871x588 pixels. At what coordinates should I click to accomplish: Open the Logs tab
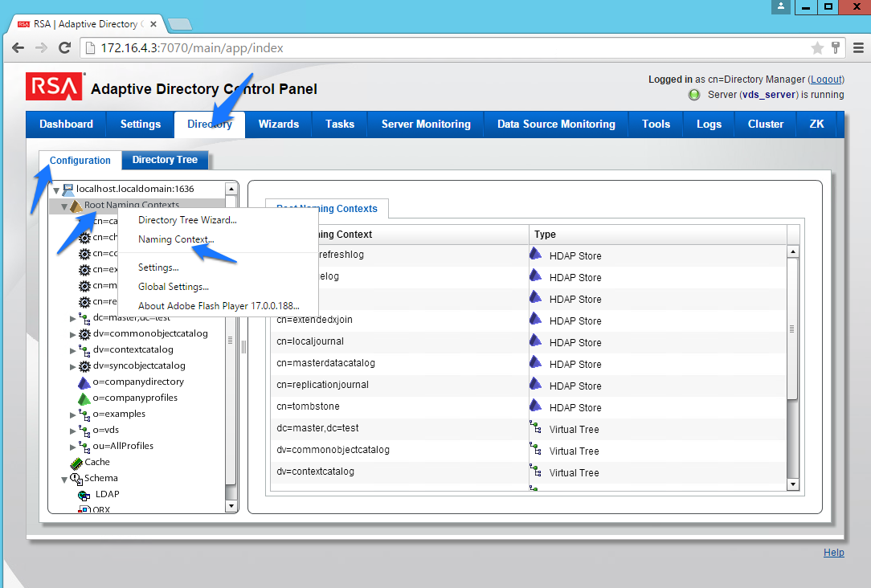(x=709, y=125)
